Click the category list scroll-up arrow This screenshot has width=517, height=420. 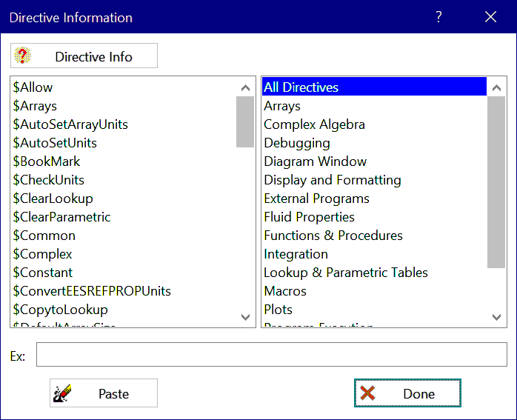(x=498, y=87)
